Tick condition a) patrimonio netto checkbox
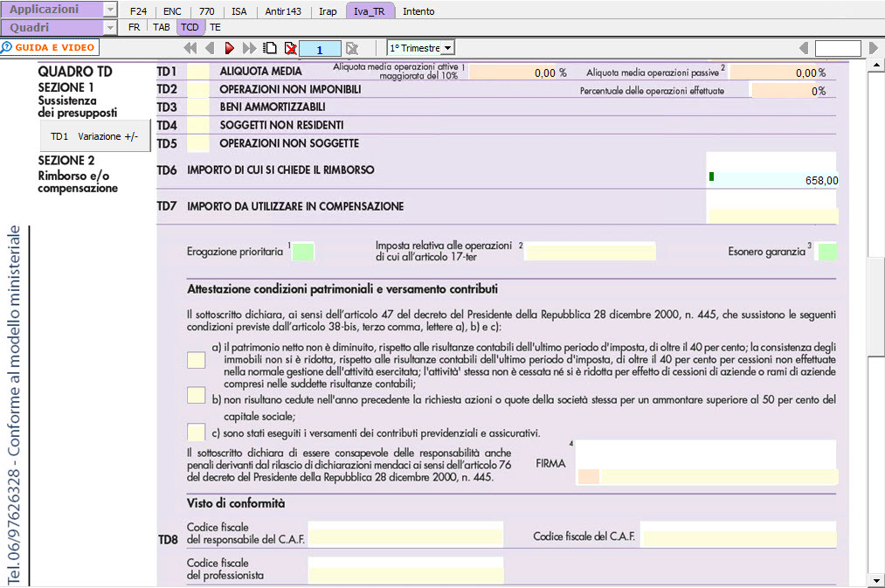This screenshot has height=588, width=885. coord(196,359)
